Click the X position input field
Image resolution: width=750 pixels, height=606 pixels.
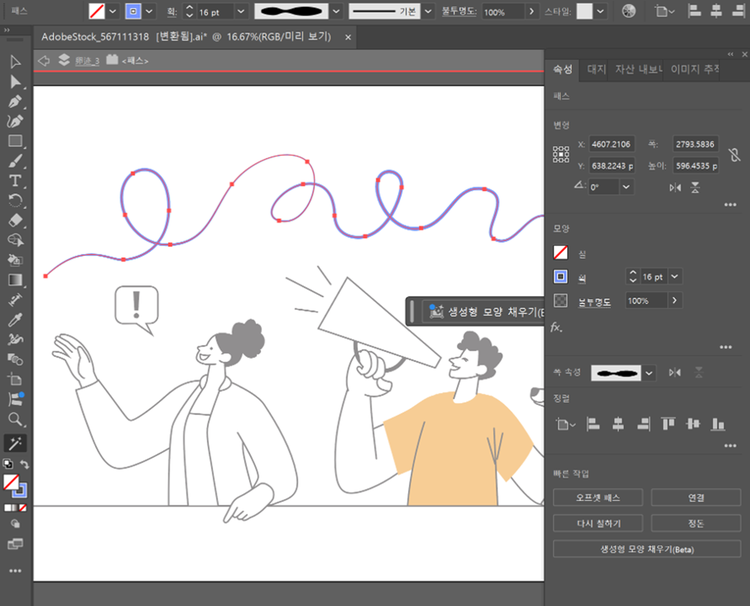tap(611, 144)
